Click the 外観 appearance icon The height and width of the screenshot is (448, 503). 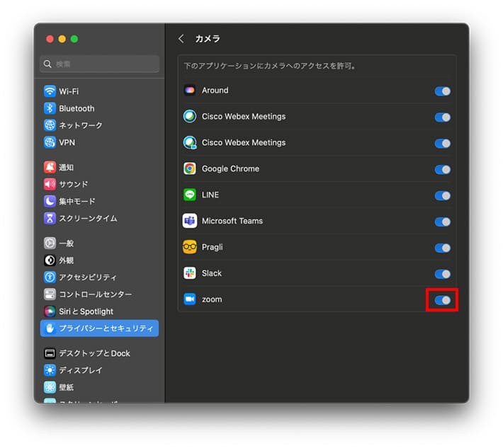[50, 260]
